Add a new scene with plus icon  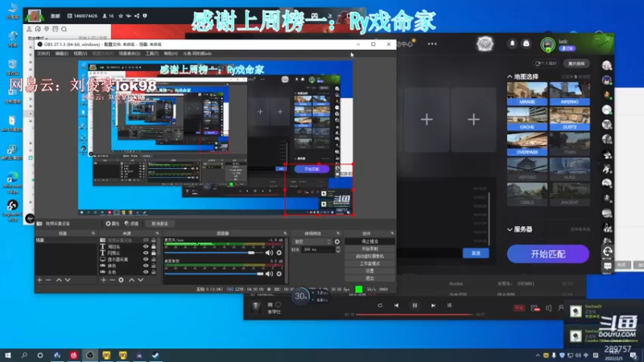(39, 280)
